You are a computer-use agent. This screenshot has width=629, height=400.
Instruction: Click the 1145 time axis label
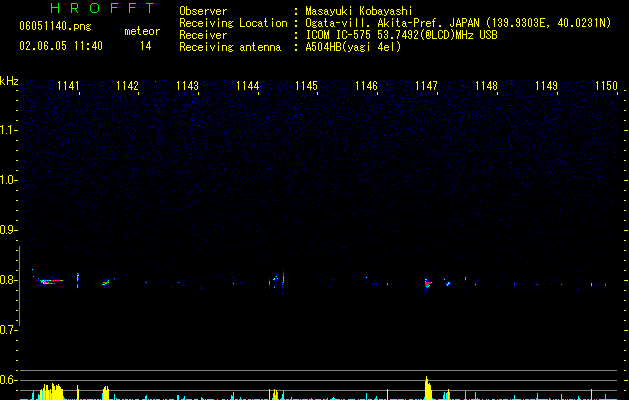coord(306,86)
